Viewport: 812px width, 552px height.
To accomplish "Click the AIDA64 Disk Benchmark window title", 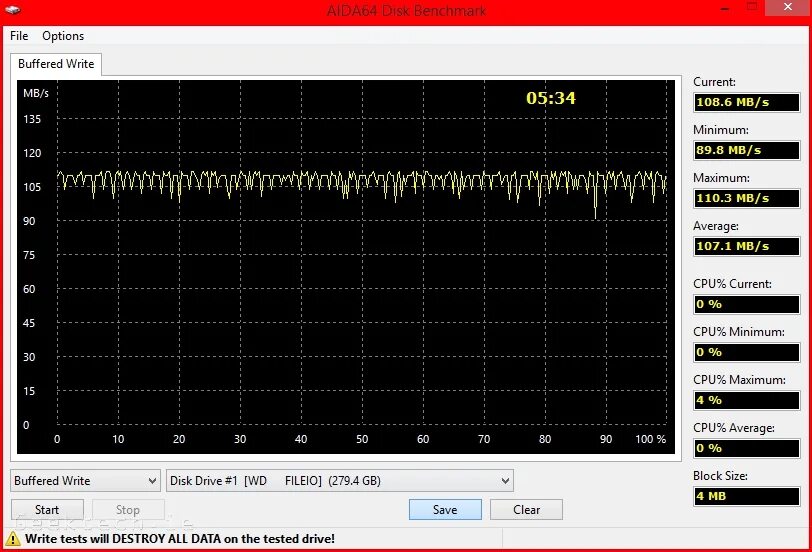I will (x=406, y=10).
